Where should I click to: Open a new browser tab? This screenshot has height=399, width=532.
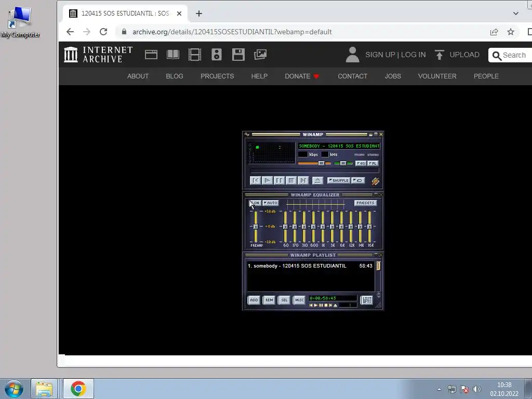[199, 14]
